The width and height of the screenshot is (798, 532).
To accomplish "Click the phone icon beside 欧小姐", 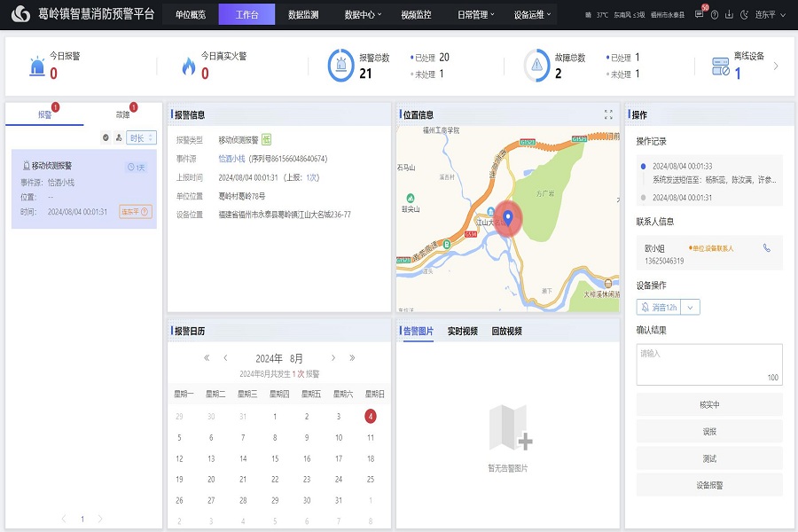I will (767, 248).
